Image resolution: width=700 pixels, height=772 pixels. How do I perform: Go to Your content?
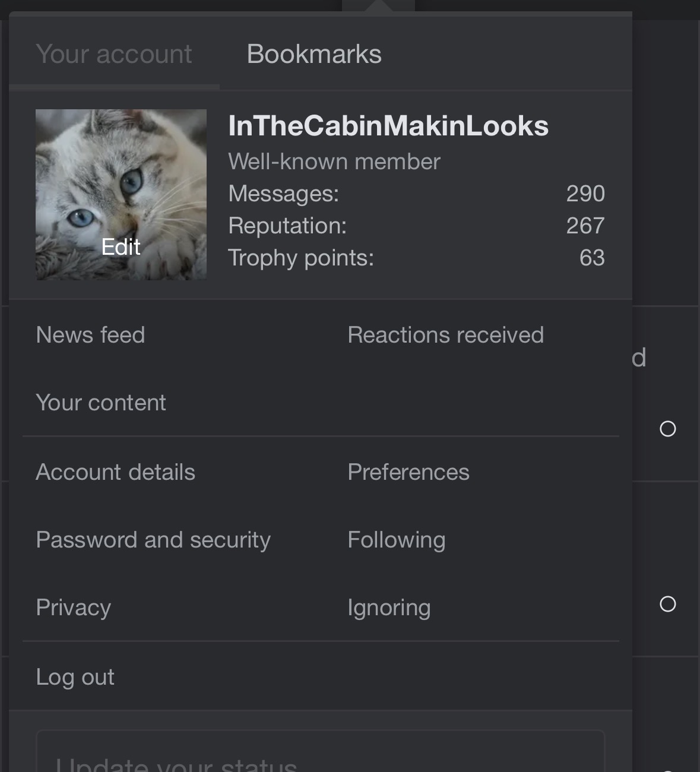click(101, 403)
